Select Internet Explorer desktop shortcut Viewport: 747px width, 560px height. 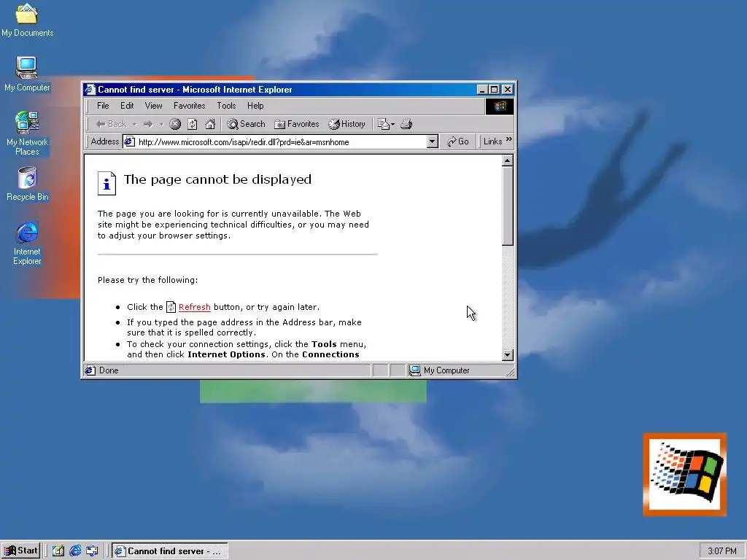27,243
